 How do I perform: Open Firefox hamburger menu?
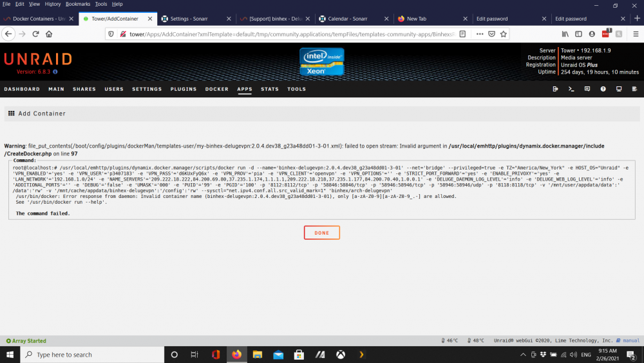tap(636, 34)
